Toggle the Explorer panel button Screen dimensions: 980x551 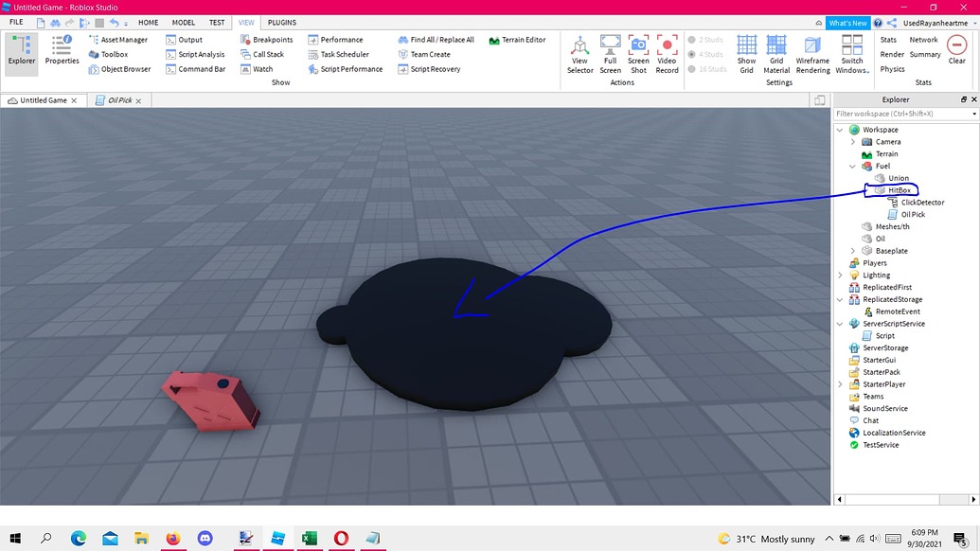point(22,51)
